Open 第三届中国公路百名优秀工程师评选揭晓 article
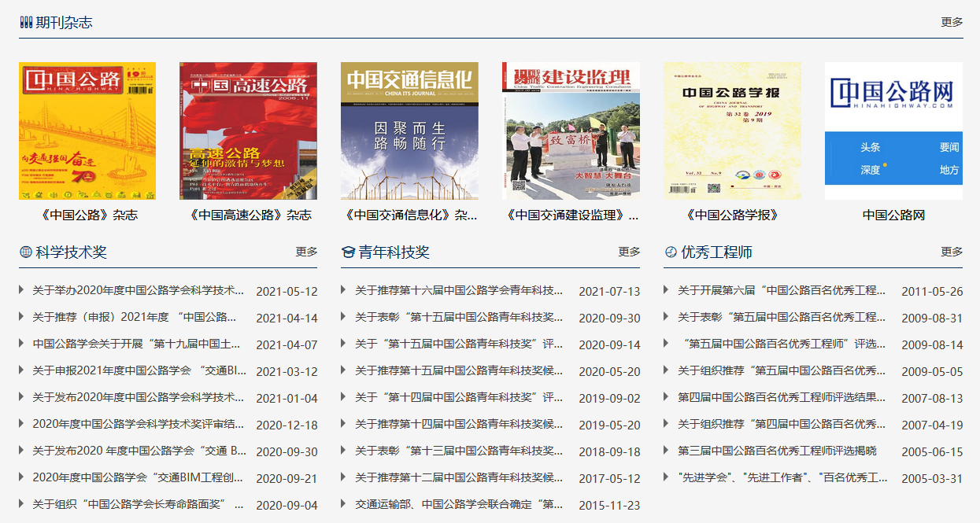Viewport: 980px width, 523px height. click(777, 451)
